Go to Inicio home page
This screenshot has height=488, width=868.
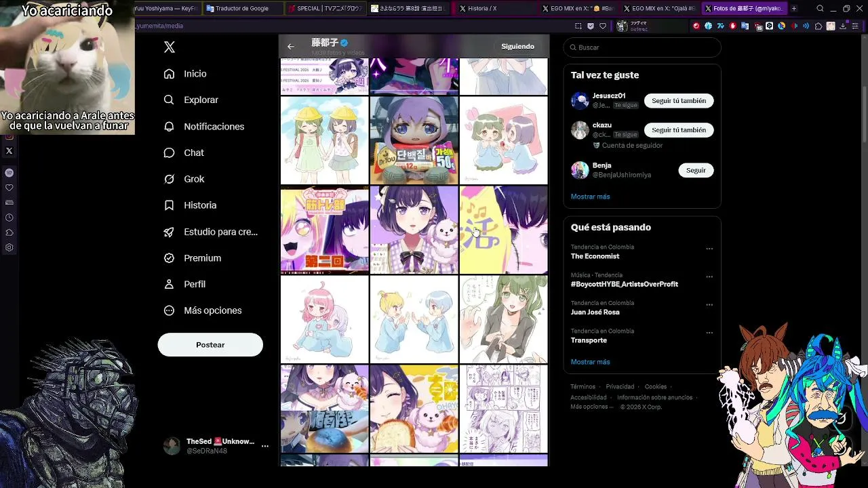click(185, 74)
